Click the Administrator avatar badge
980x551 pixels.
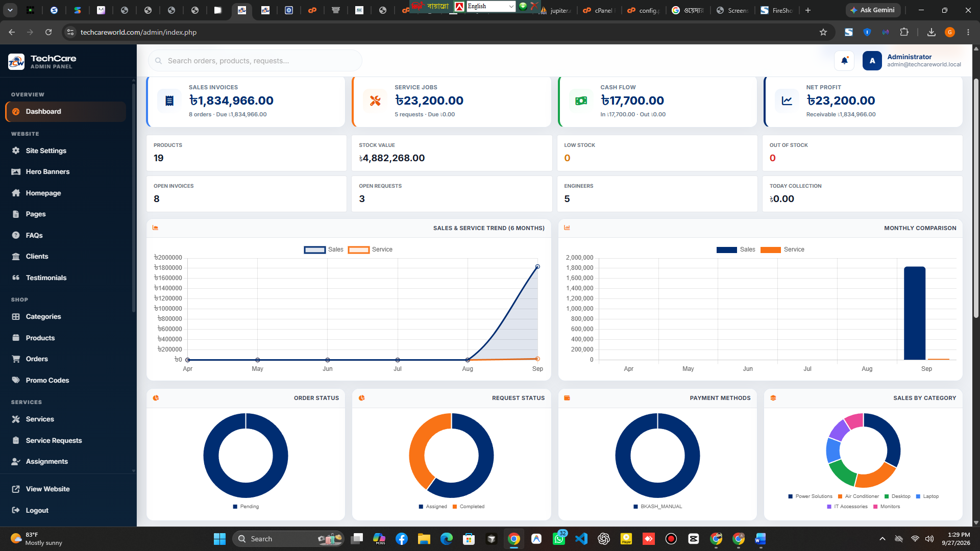(872, 61)
